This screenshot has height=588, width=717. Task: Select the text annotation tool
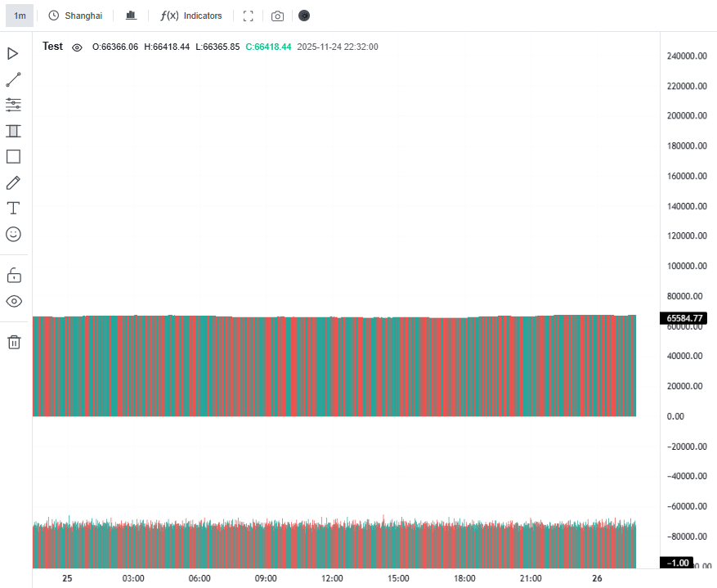click(x=13, y=208)
